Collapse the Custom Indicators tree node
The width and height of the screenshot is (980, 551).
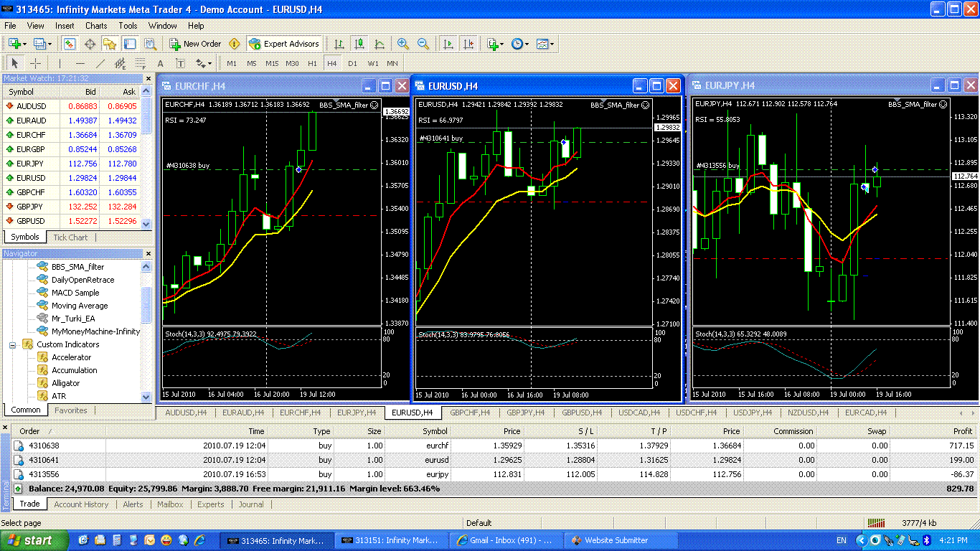tap(13, 345)
